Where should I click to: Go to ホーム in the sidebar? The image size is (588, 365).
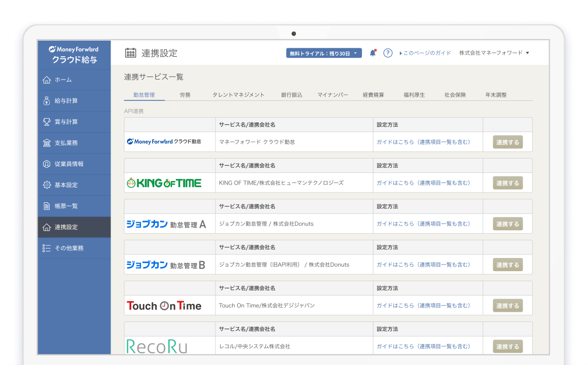[x=74, y=80]
